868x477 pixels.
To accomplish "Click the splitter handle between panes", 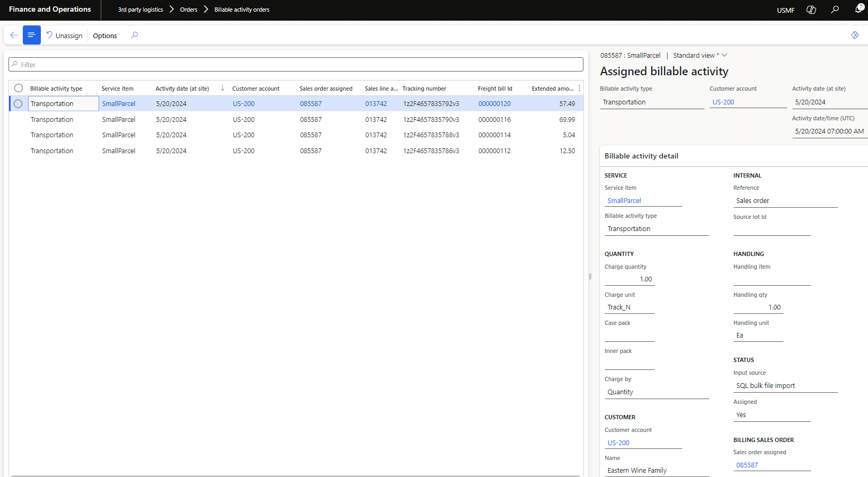I will coord(590,276).
